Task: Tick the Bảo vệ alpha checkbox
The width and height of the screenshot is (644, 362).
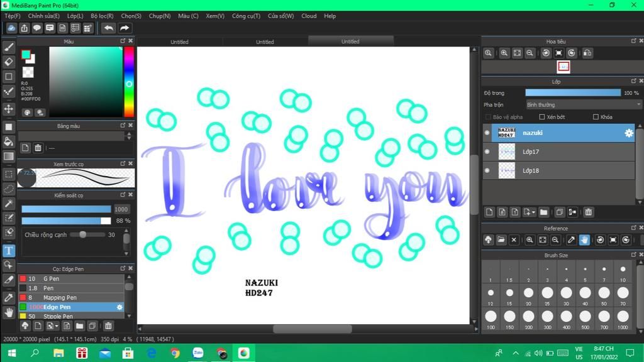Action: click(x=488, y=117)
